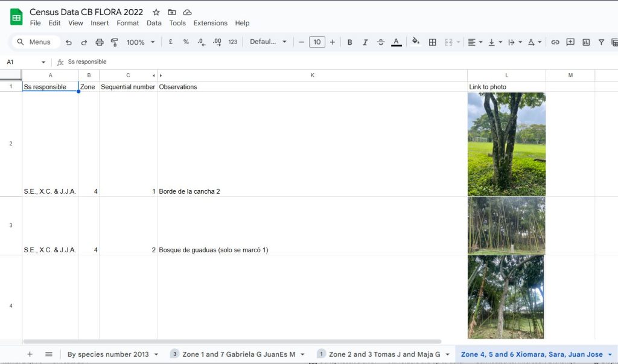Viewport: 618px width, 364px height.
Task: Click the print icon in toolbar
Action: [100, 42]
